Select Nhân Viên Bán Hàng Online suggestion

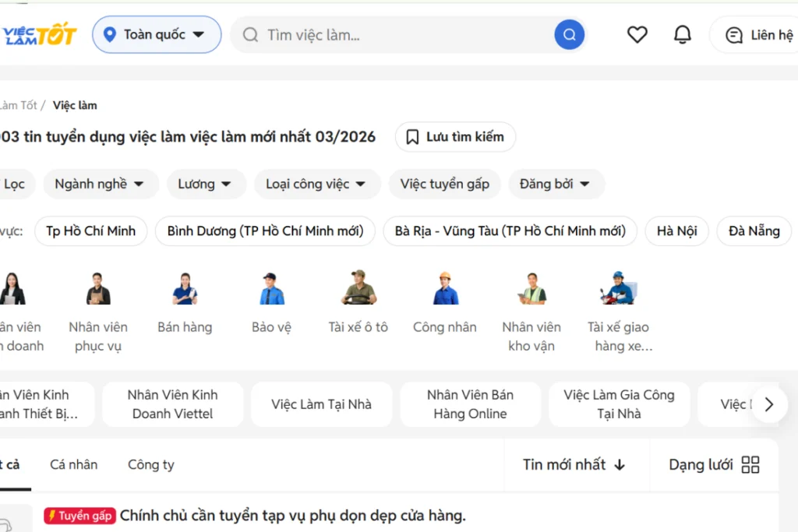pyautogui.click(x=470, y=404)
